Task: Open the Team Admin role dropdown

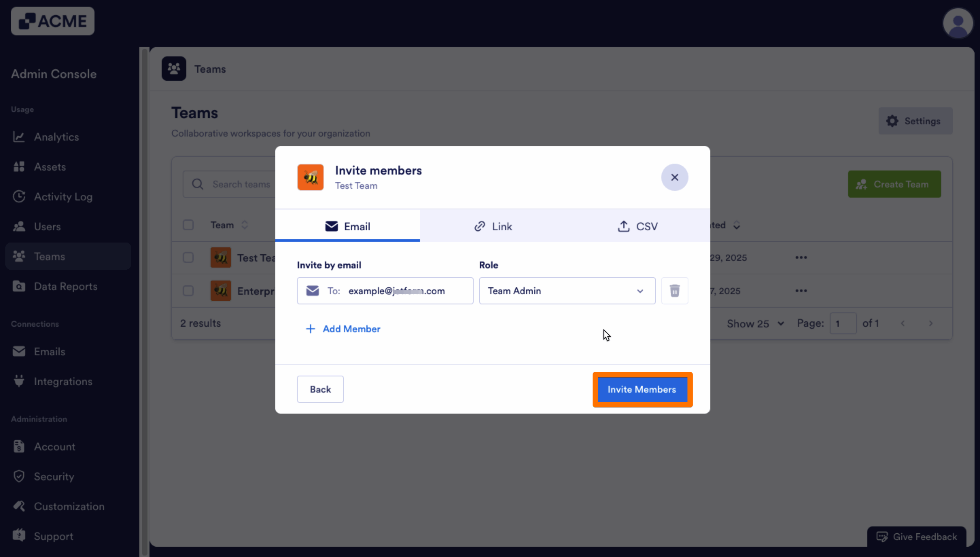Action: point(566,291)
